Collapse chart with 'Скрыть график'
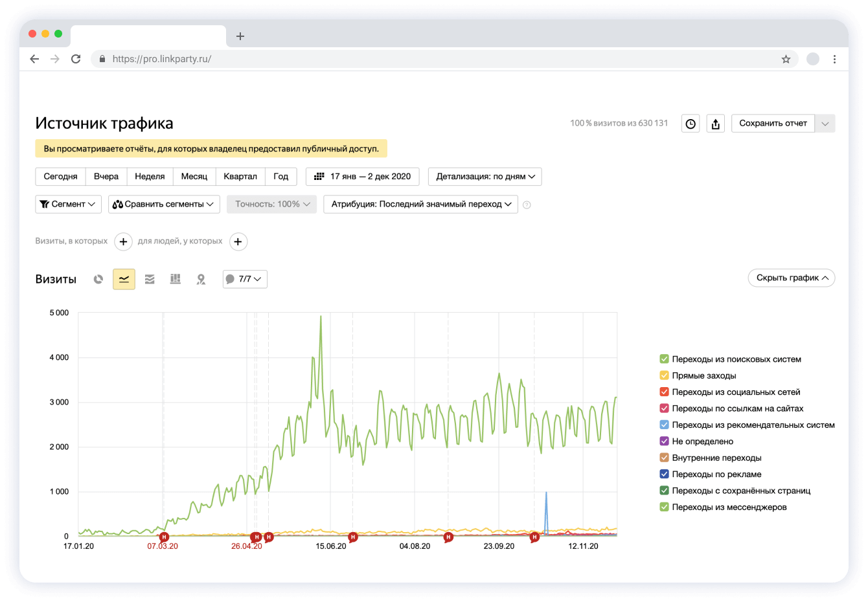The width and height of the screenshot is (868, 602). tap(791, 278)
